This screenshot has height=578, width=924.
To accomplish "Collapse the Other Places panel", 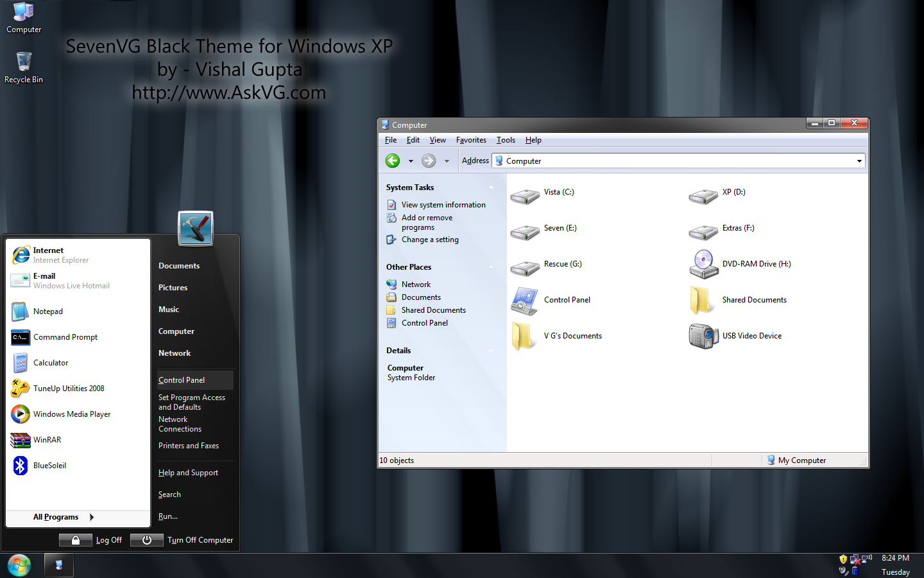I will [492, 267].
